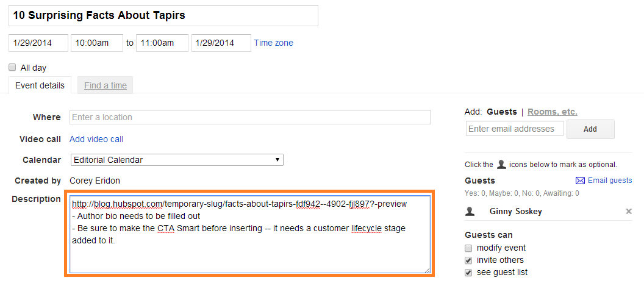Switch to Rooms, etc. section

pos(552,112)
